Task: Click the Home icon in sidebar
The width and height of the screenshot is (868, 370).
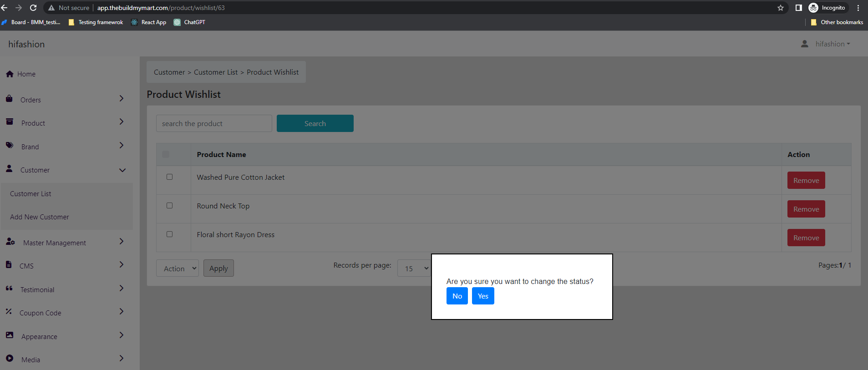Action: pyautogui.click(x=10, y=74)
